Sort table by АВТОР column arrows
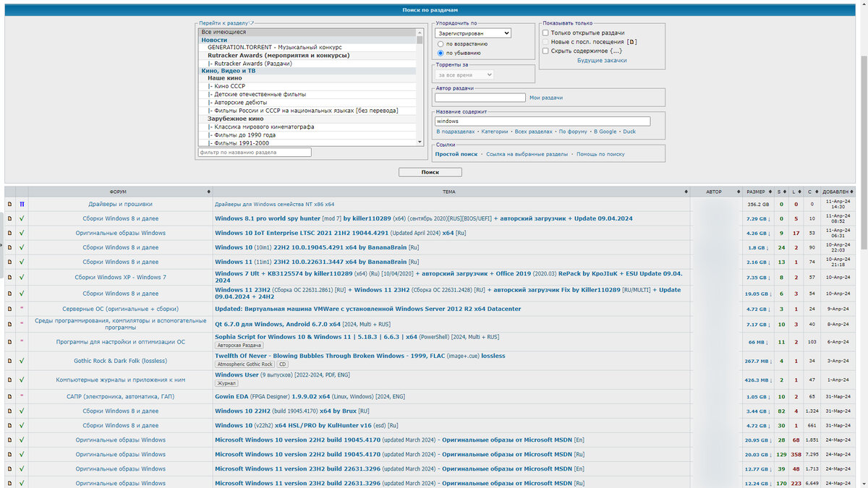 click(738, 192)
